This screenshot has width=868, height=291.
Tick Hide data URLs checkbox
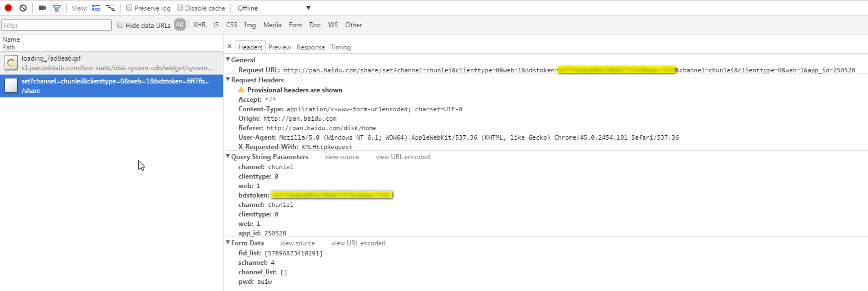pos(120,25)
